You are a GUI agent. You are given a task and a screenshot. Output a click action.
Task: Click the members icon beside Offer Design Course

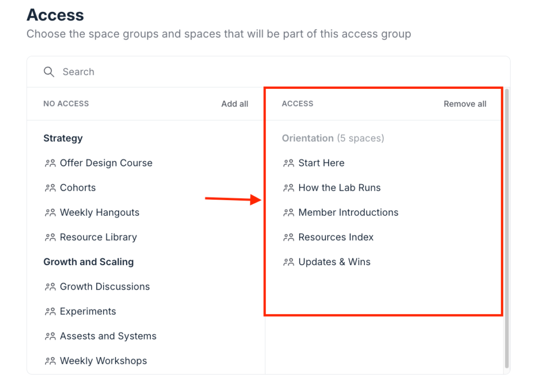click(50, 163)
